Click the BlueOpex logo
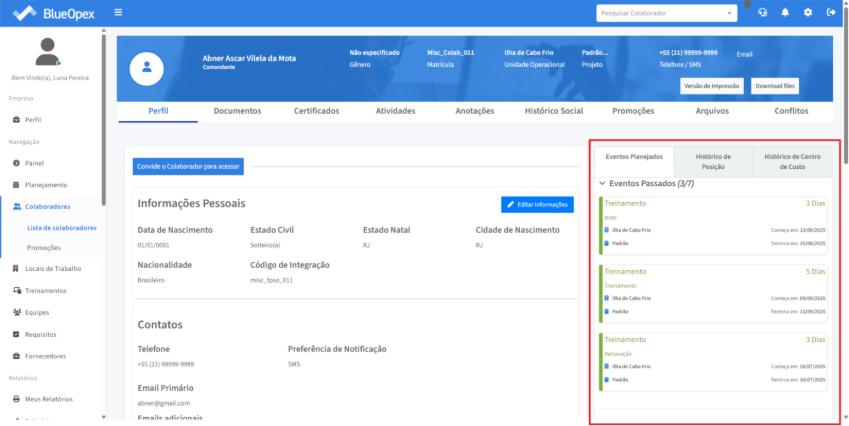Image resolution: width=849 pixels, height=426 pixels. pos(54,14)
